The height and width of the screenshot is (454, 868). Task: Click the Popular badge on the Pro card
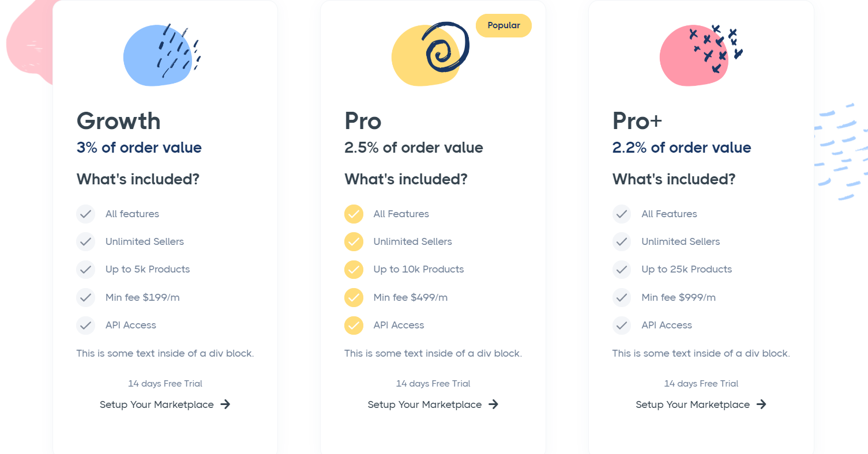pyautogui.click(x=503, y=25)
